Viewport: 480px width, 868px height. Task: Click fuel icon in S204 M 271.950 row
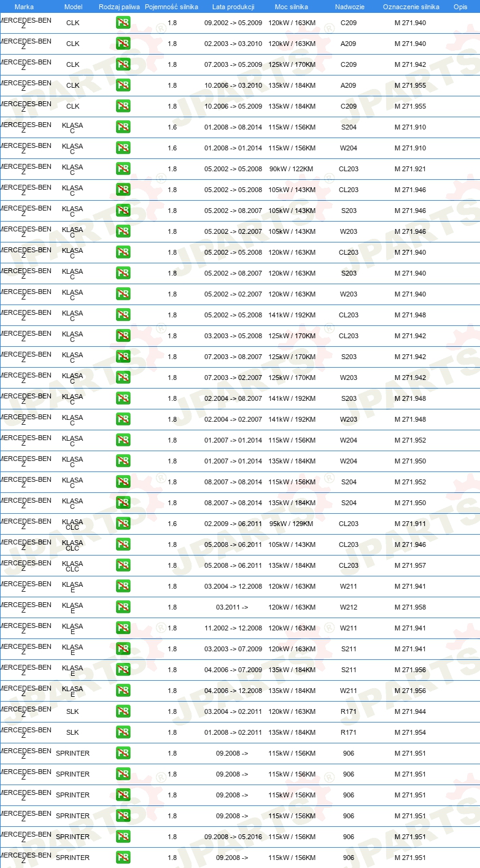[x=123, y=503]
